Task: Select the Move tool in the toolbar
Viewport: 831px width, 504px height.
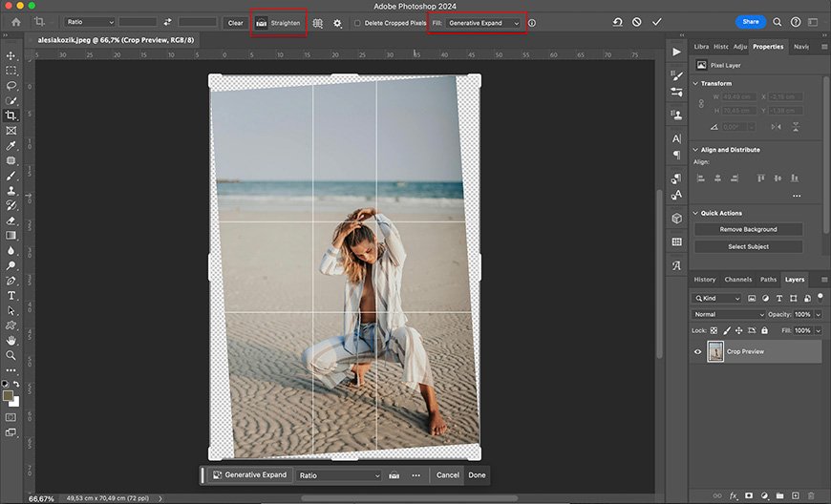Action: (11, 55)
